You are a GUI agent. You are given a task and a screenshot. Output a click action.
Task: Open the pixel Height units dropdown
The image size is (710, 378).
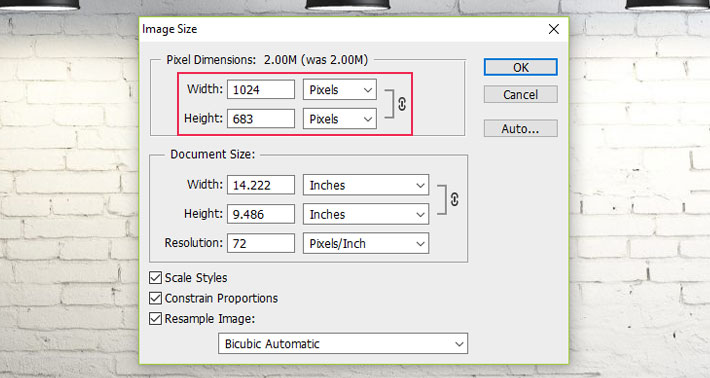tap(340, 119)
